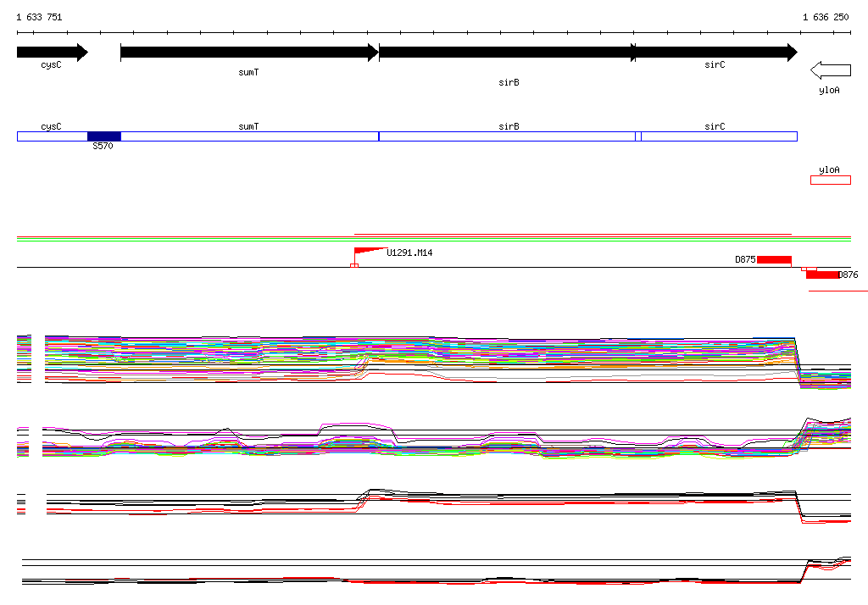
Task: Click the end coordinate label 1 636 250
Action: coord(826,17)
